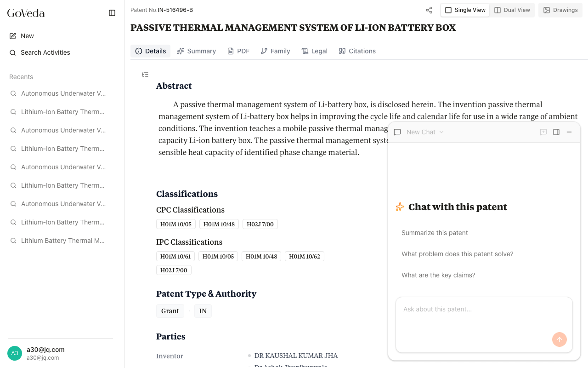Open Search Activities in sidebar
588x368 pixels.
tap(45, 52)
